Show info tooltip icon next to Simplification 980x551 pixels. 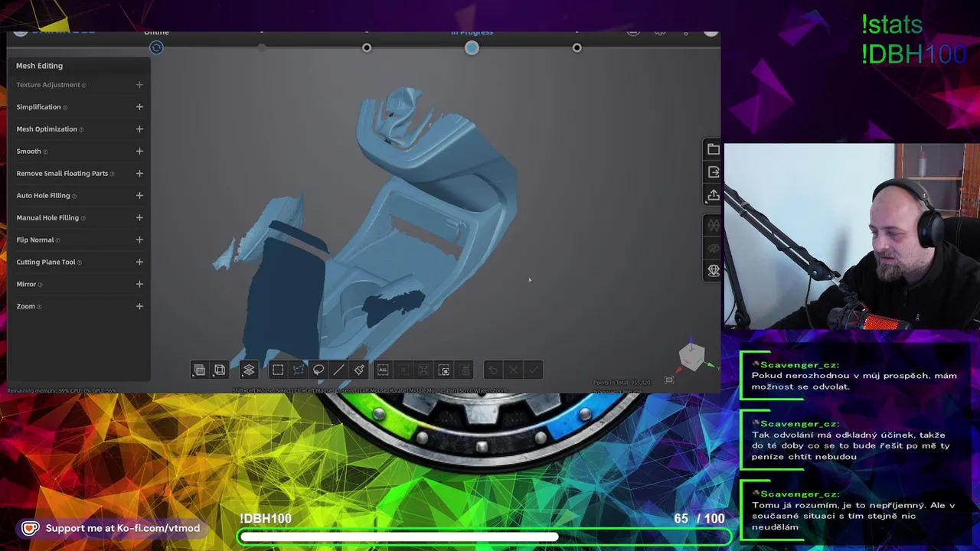coord(65,108)
